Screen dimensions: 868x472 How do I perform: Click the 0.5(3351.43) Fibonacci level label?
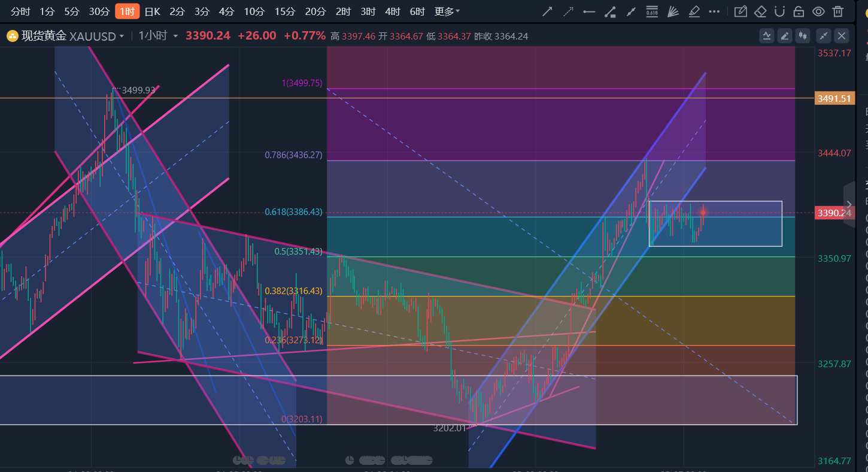tap(299, 252)
